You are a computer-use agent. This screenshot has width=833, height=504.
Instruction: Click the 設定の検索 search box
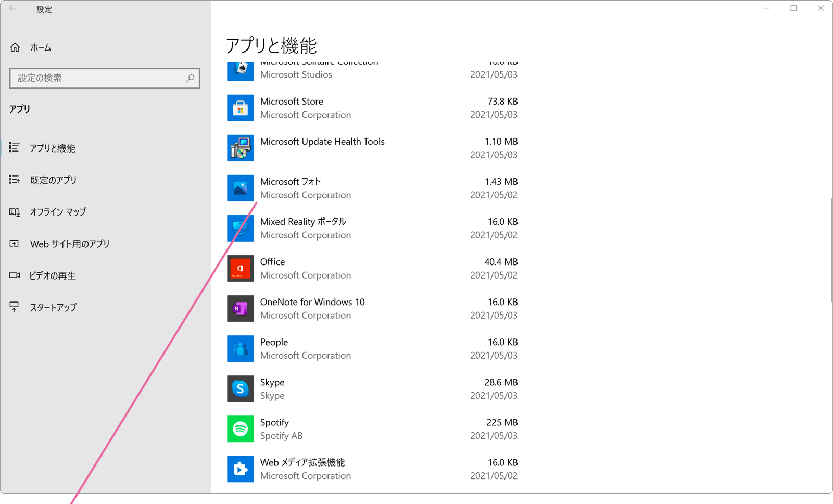coord(105,78)
